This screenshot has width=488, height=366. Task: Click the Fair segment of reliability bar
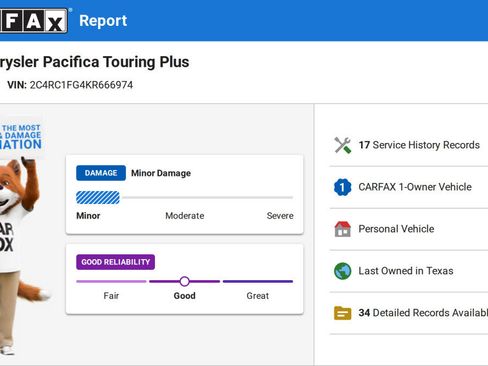(111, 281)
